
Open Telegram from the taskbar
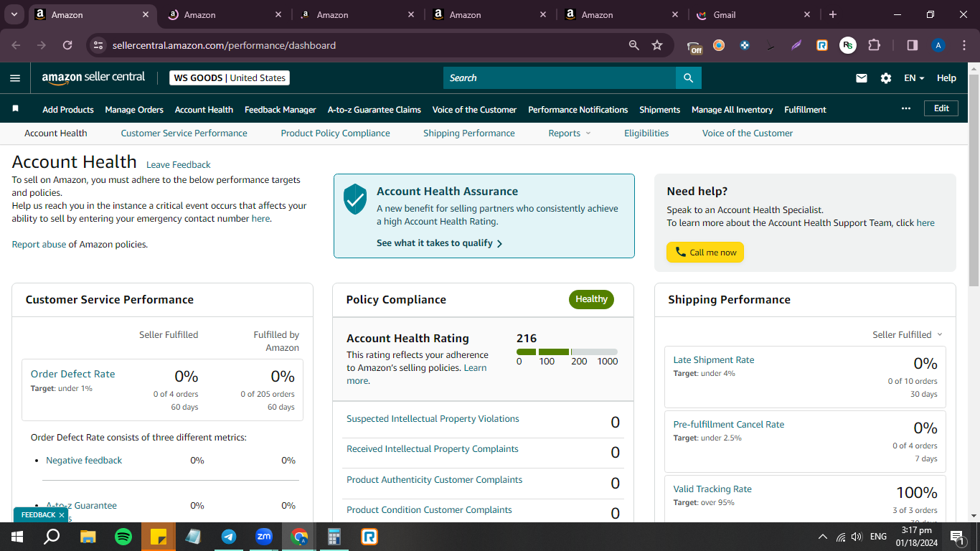tap(229, 537)
